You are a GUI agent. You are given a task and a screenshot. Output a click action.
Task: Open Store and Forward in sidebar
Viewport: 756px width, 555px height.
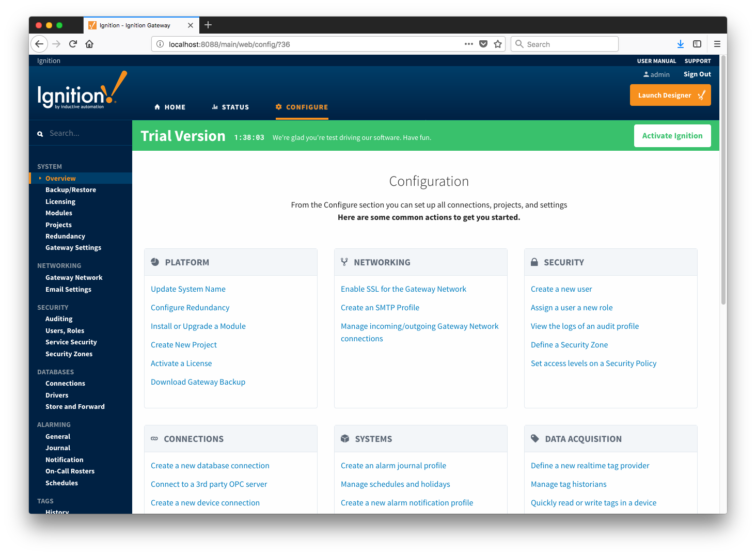pos(75,406)
